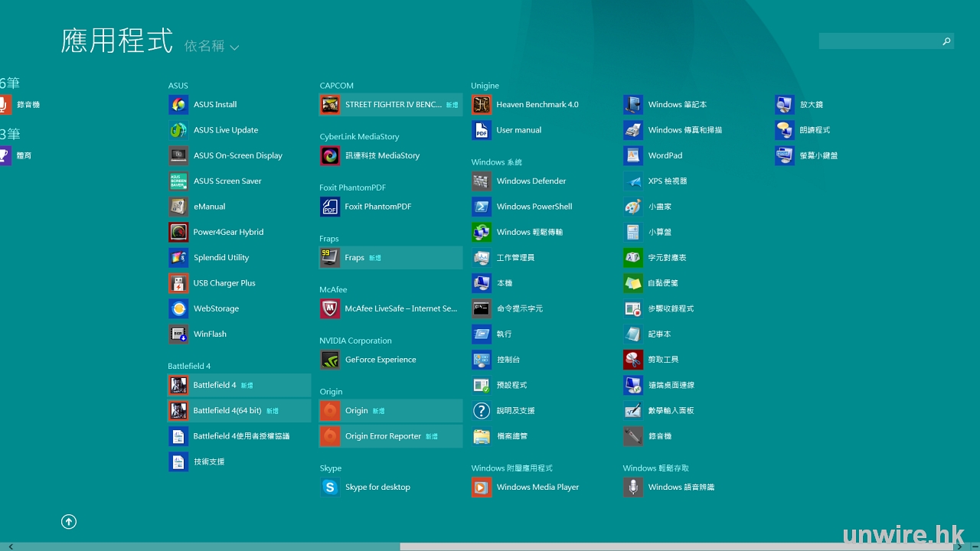The width and height of the screenshot is (980, 551).
Task: Select the Windows 系統 group header
Action: (496, 162)
